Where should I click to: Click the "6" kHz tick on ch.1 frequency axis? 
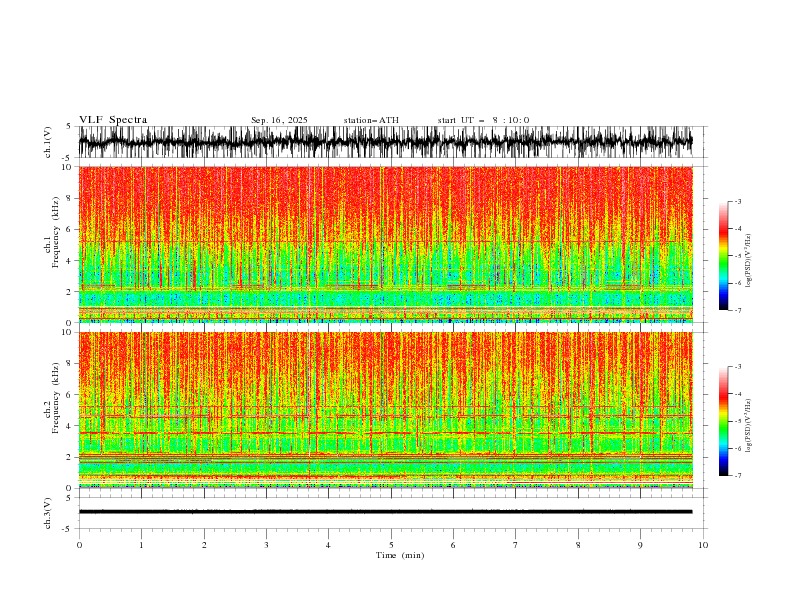click(69, 229)
